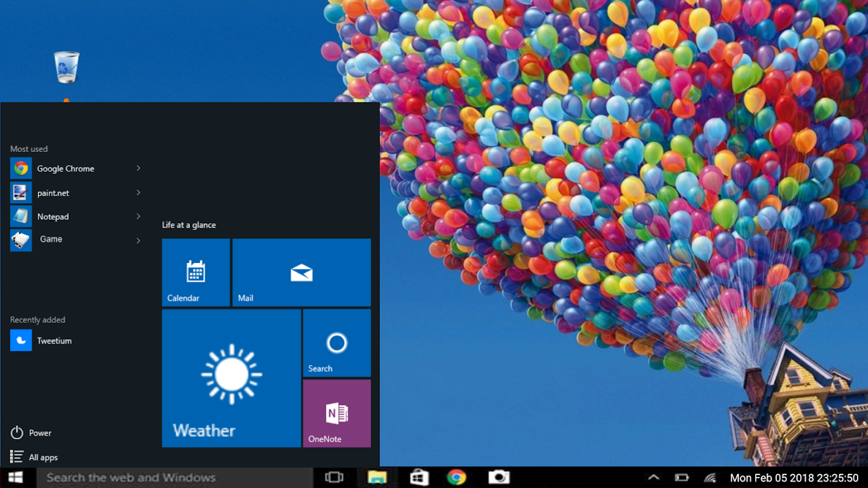Screen dimensions: 868x488
Task: Click the Google Chrome label in Most used
Action: coord(65,168)
